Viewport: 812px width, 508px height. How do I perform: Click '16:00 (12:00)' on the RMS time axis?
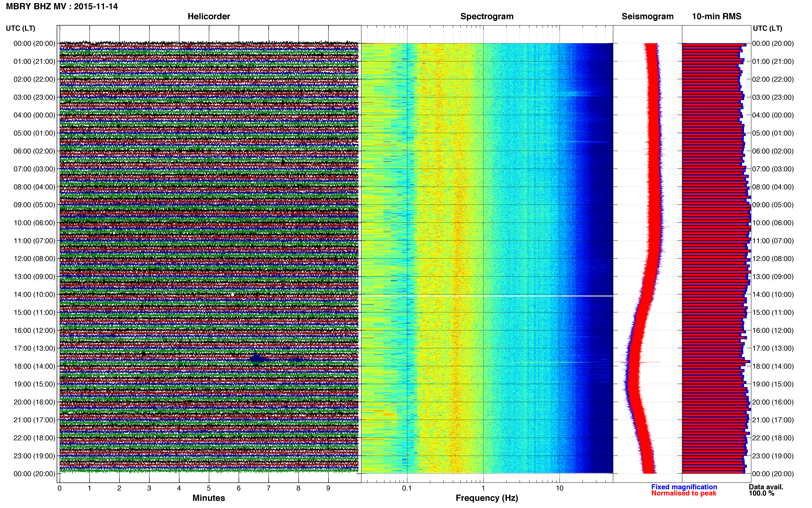coord(773,331)
